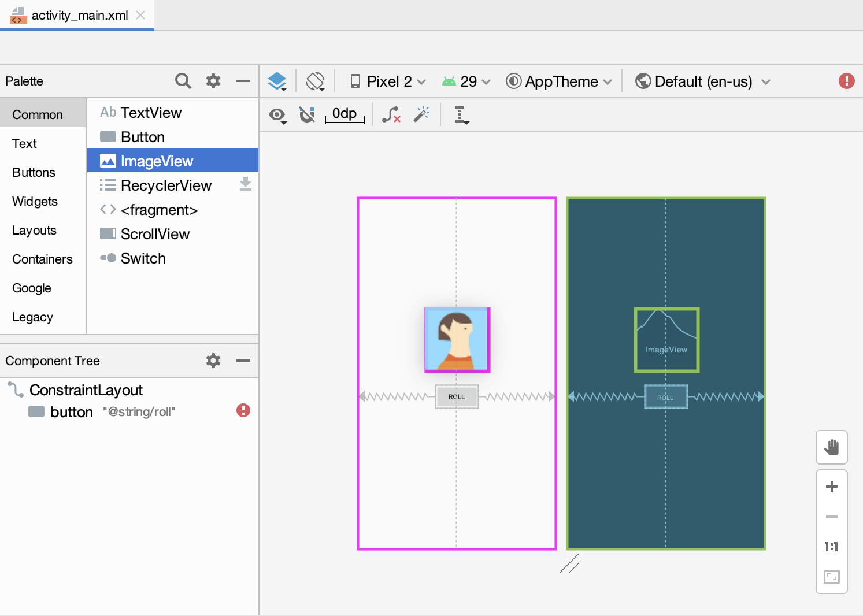Zoom the canvas to 1:1 scale

pyautogui.click(x=831, y=547)
